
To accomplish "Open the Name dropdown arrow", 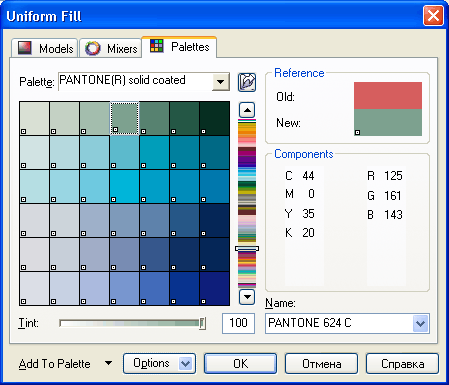I will [420, 323].
